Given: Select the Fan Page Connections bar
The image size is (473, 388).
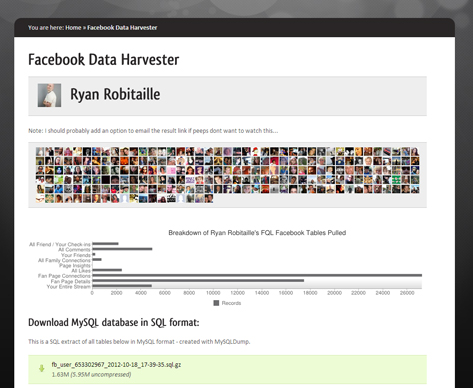Looking at the screenshot, I should click(x=257, y=275).
